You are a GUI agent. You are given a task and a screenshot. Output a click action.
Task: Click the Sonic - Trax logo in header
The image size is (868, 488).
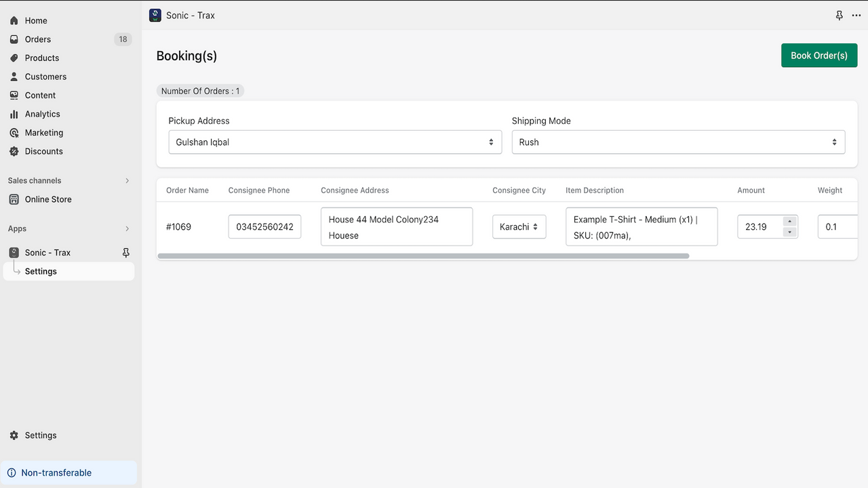[x=155, y=15]
